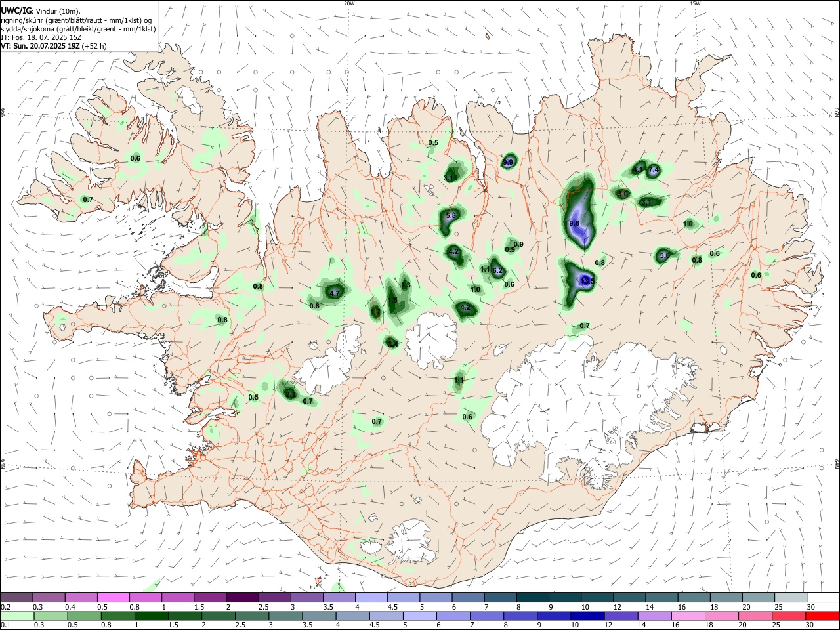
Task: Pick the bright red 30 swatch in the rain legend
Action: click(822, 616)
